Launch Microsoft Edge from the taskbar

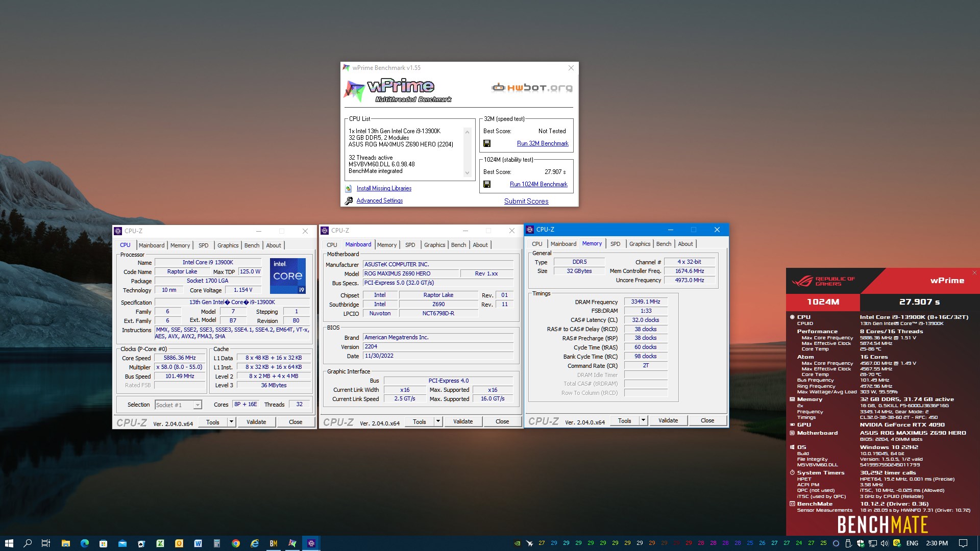pos(84,543)
